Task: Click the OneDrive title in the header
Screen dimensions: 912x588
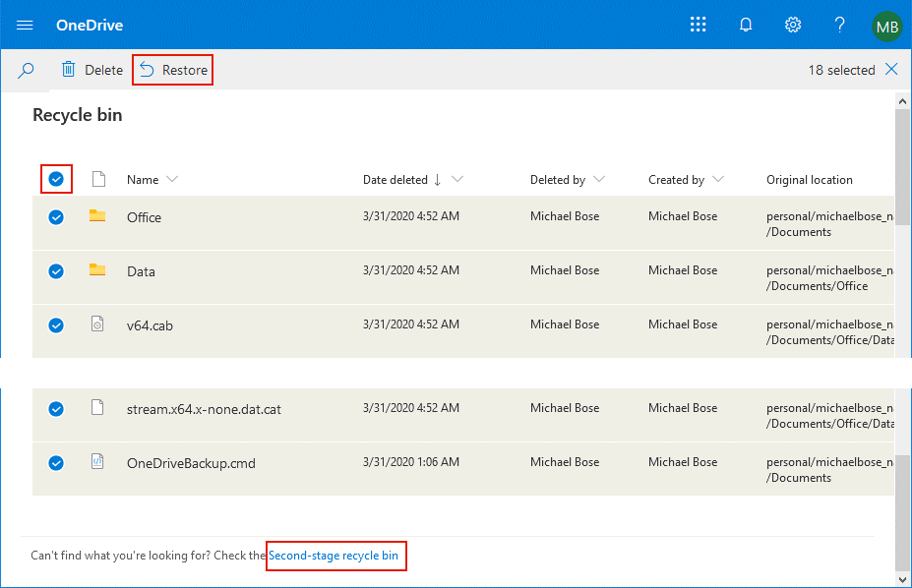Action: [x=90, y=25]
